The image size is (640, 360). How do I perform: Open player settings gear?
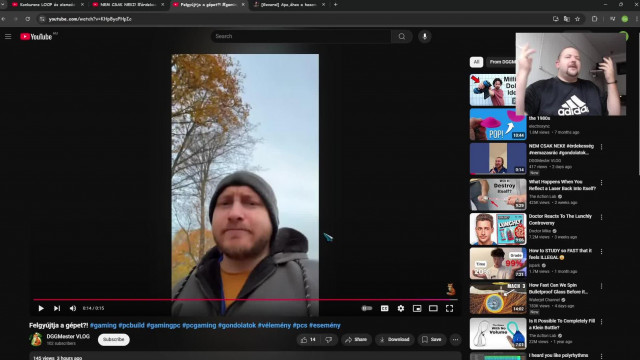401,308
